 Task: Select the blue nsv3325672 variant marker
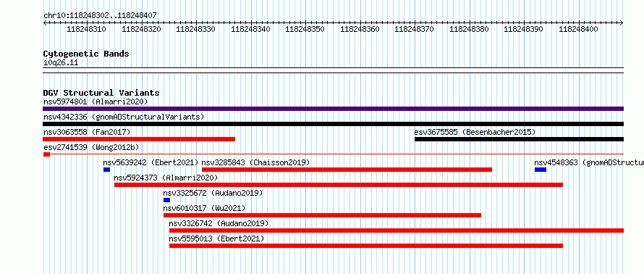[x=166, y=200]
